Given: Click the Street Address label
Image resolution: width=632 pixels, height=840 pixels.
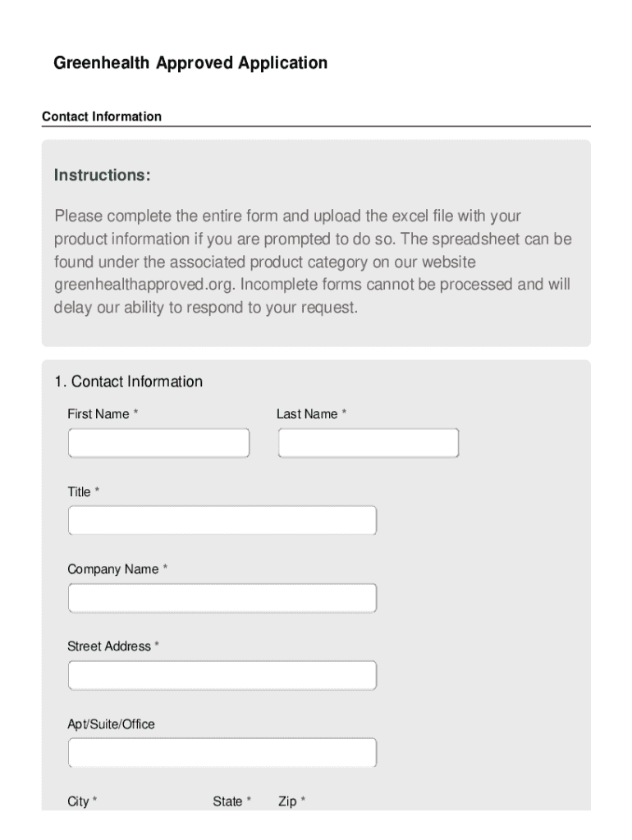Looking at the screenshot, I should (109, 646).
